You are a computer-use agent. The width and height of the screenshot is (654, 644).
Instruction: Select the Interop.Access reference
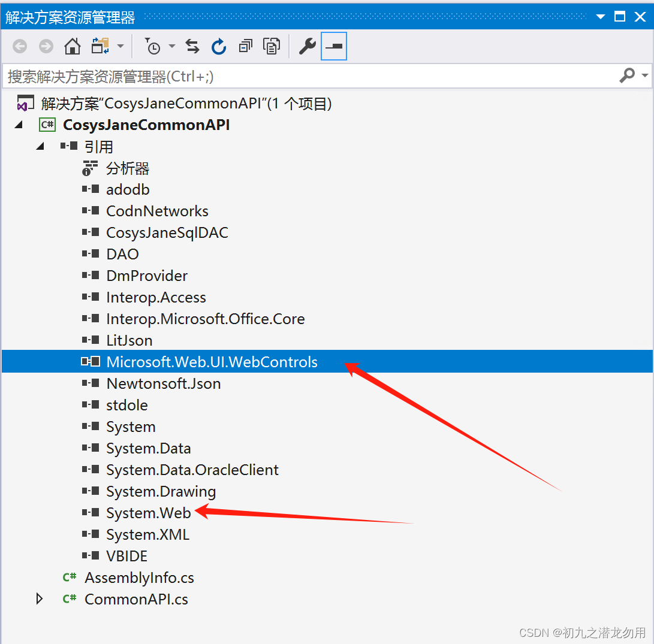tap(156, 298)
